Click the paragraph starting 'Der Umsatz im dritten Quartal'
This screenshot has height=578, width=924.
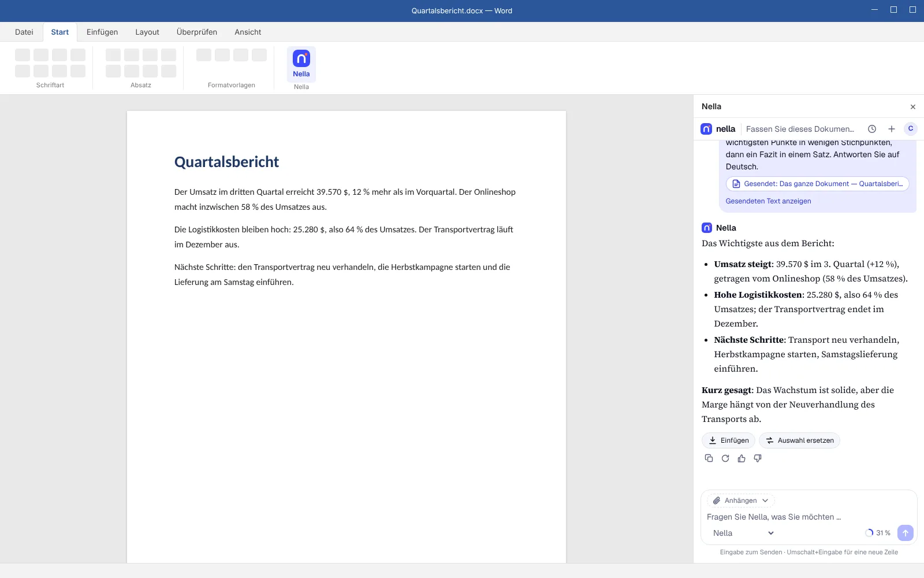point(345,199)
